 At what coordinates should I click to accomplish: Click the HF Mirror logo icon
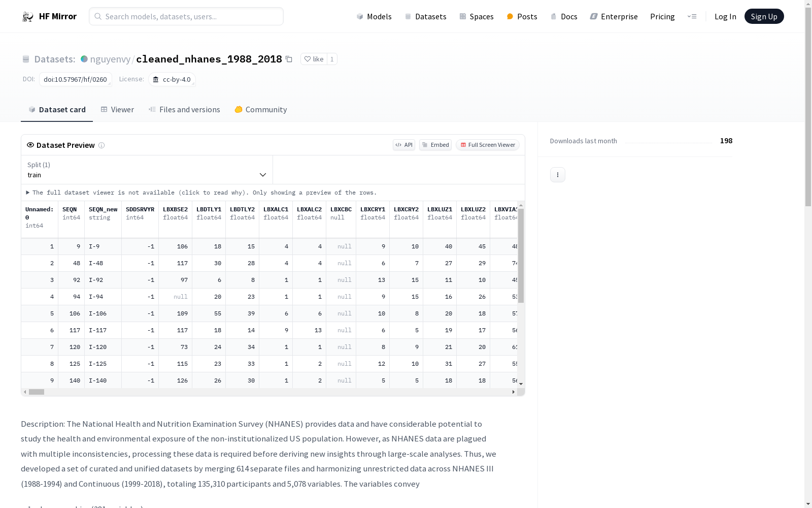(x=28, y=17)
